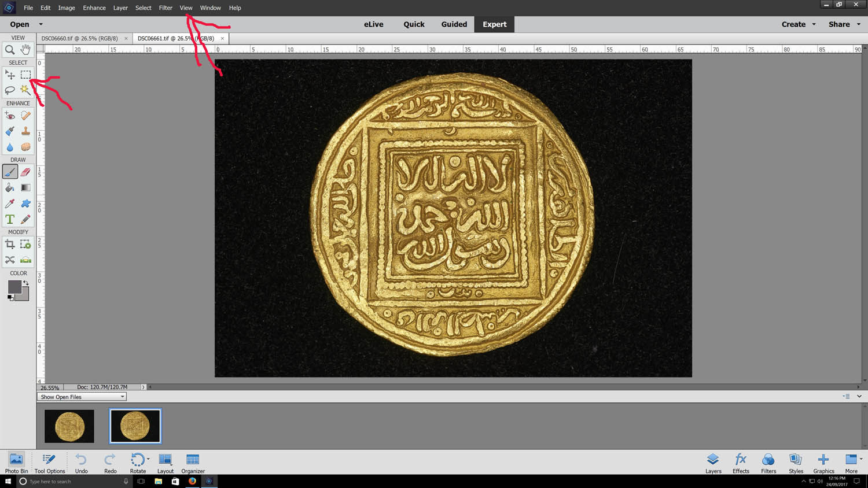
Task: Select the Smart Brush tool
Action: (x=10, y=131)
